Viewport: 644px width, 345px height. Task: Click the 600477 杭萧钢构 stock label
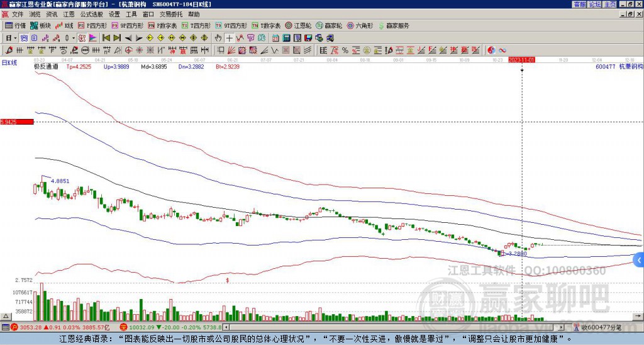click(x=619, y=66)
